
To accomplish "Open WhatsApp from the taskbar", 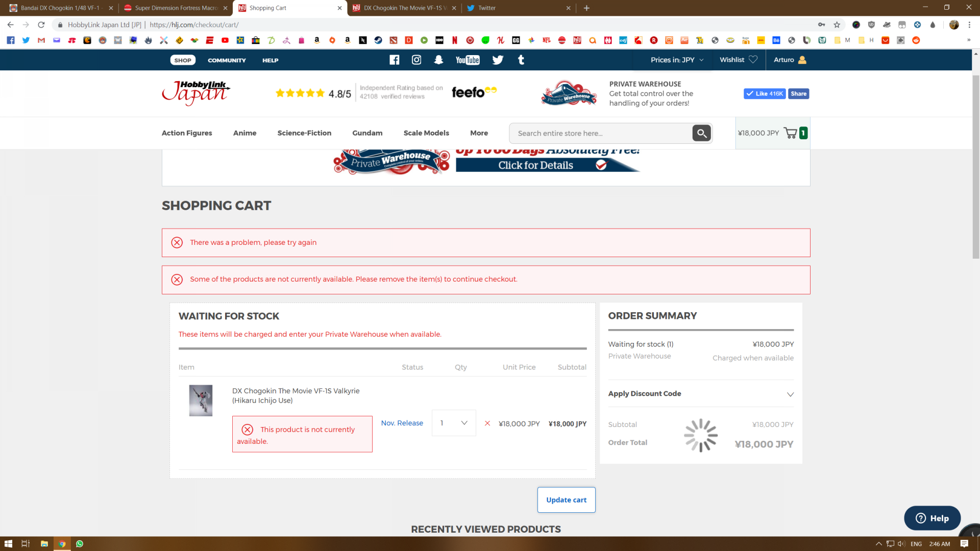I will coord(80,544).
